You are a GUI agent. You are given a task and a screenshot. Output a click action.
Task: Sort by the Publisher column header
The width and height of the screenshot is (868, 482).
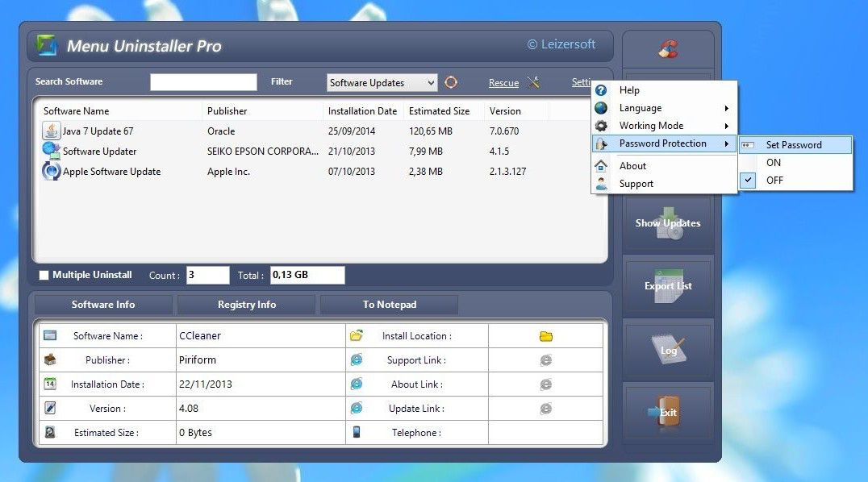(x=262, y=111)
